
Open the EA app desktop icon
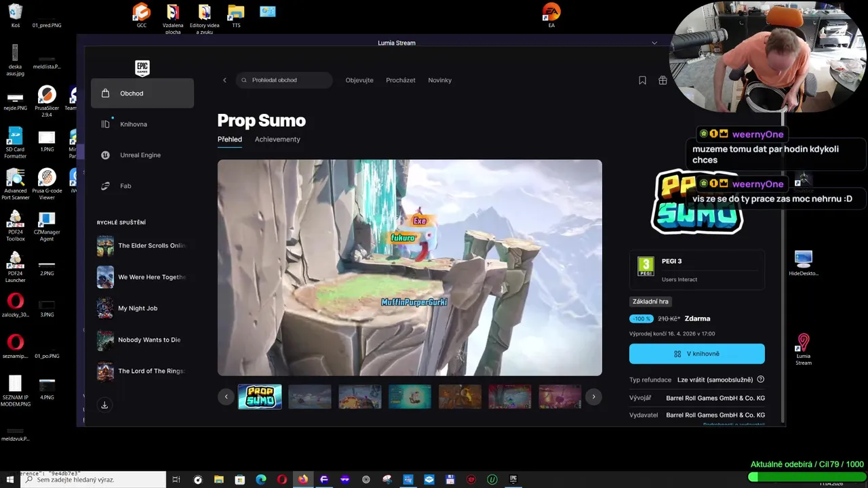point(551,16)
